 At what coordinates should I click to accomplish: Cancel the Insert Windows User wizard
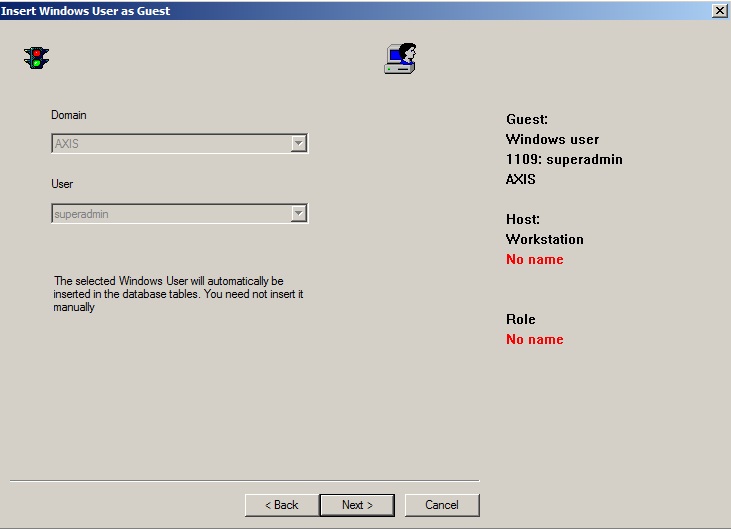click(x=442, y=505)
